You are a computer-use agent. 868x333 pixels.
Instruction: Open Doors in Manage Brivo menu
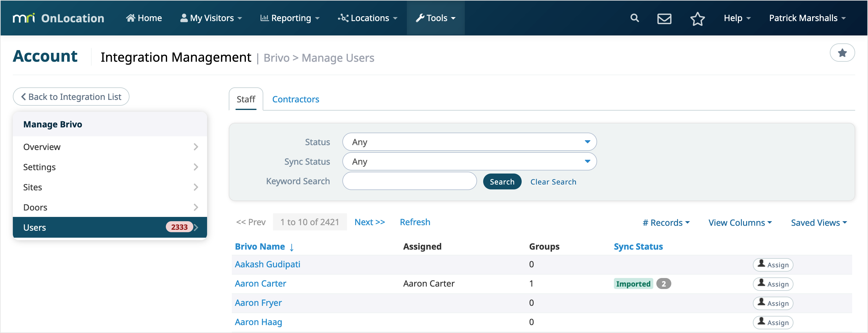click(x=110, y=207)
